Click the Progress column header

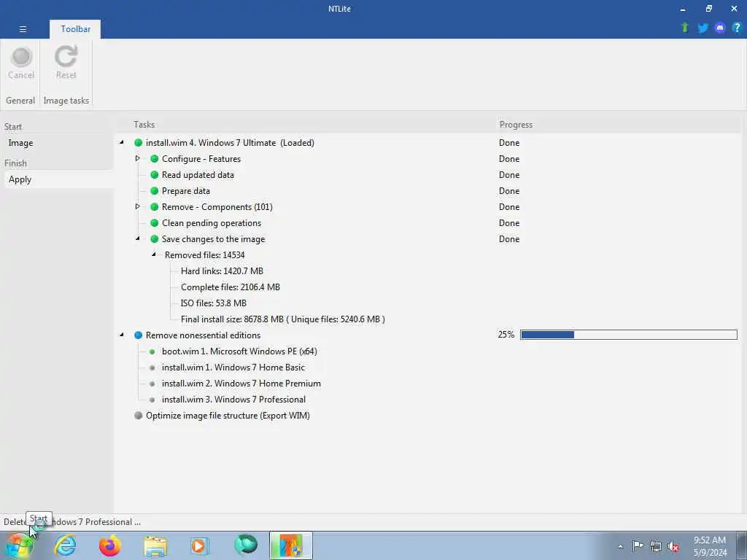coord(516,125)
